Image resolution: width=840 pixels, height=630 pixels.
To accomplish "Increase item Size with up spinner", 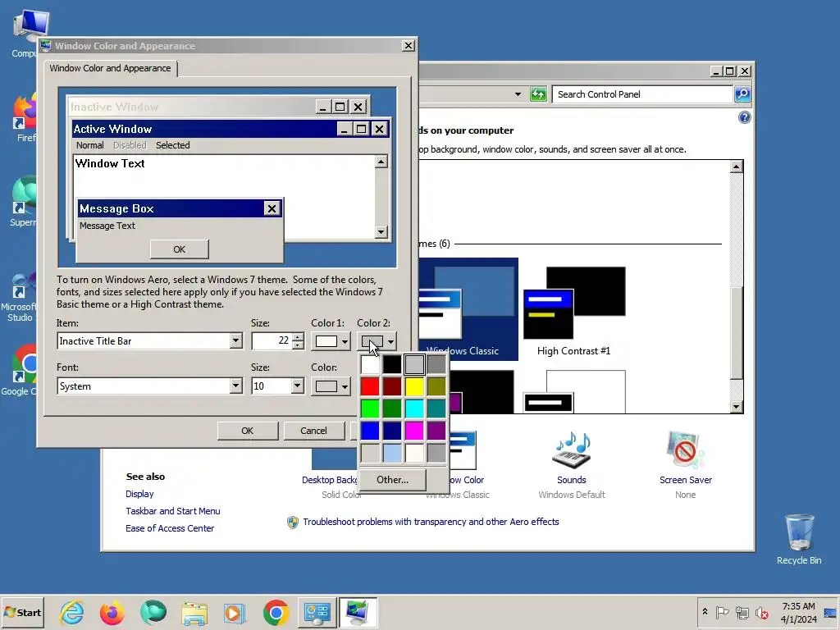I will pos(298,337).
